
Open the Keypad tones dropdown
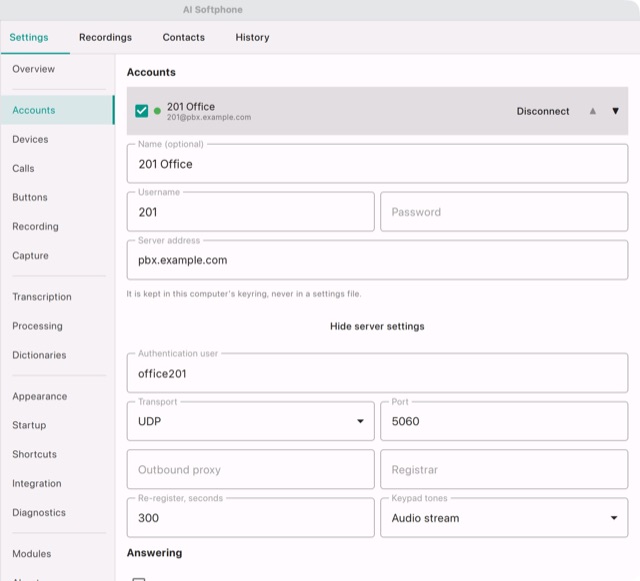point(504,518)
